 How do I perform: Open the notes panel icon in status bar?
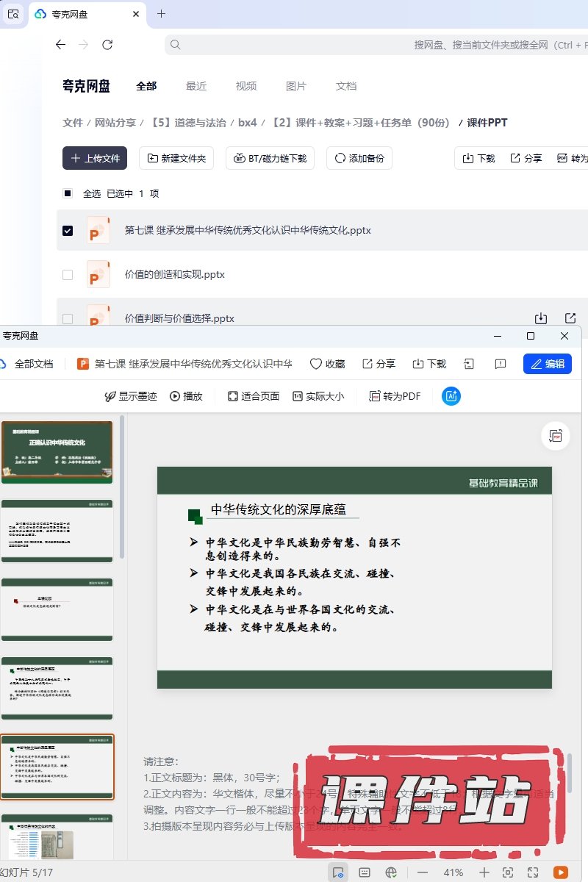(x=365, y=872)
